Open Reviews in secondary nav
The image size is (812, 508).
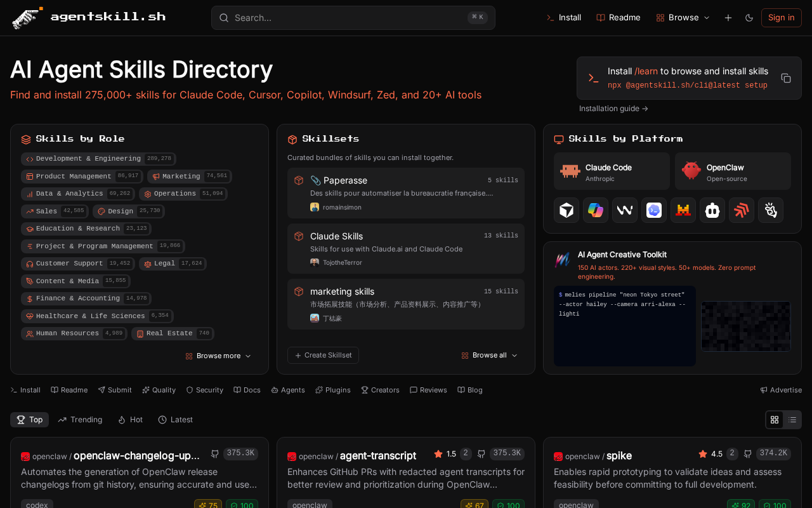point(428,390)
